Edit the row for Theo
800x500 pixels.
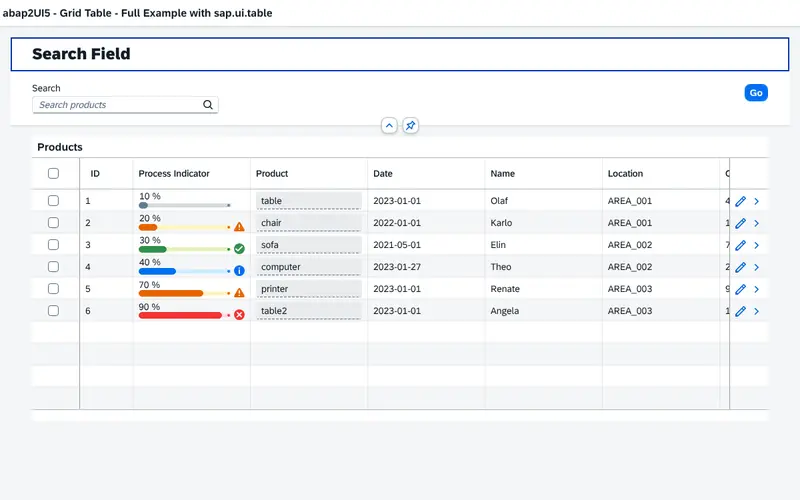(x=740, y=267)
